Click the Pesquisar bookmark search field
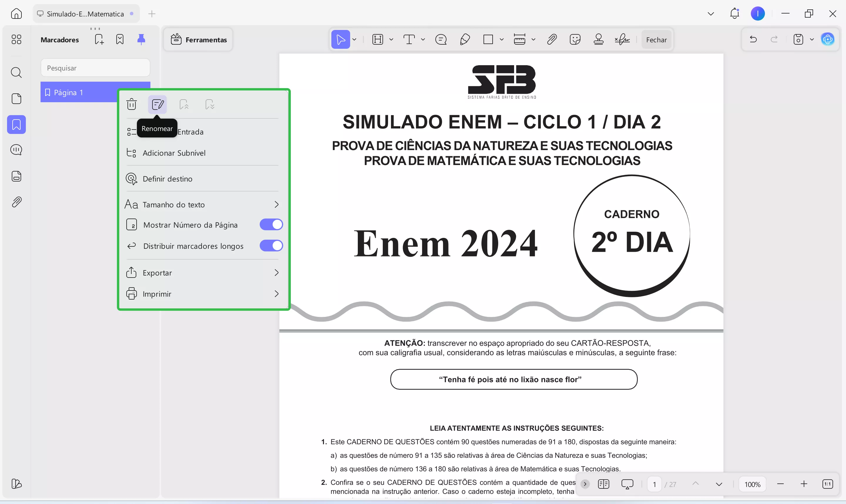 point(95,68)
